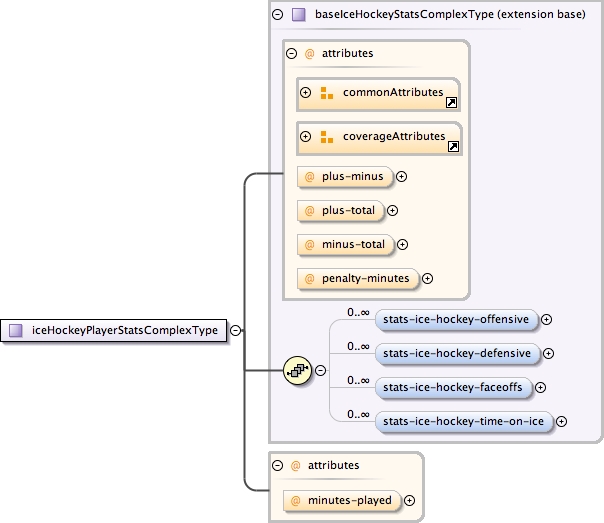Viewport: 604px width, 523px height.
Task: Click coverageAttributes group icon
Action: [x=327, y=137]
